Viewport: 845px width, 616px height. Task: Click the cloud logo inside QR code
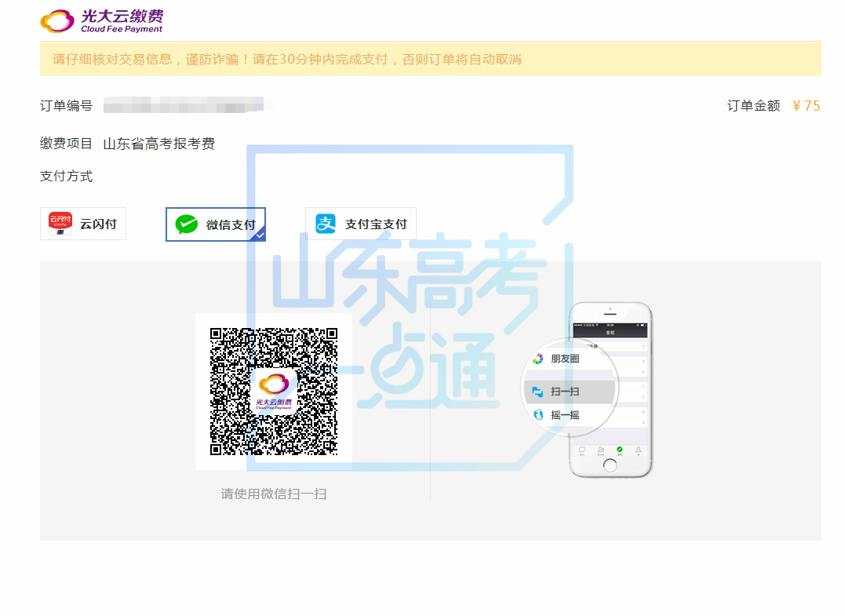click(x=274, y=390)
